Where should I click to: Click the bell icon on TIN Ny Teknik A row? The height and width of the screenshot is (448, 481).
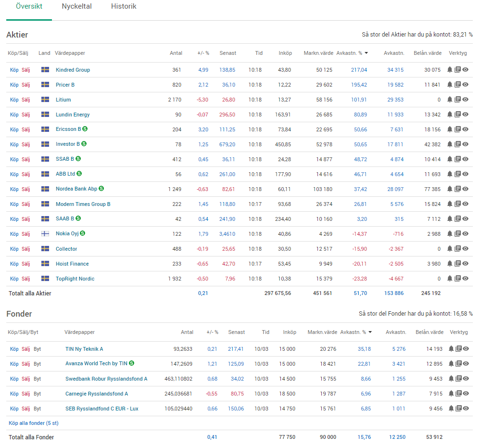451,348
